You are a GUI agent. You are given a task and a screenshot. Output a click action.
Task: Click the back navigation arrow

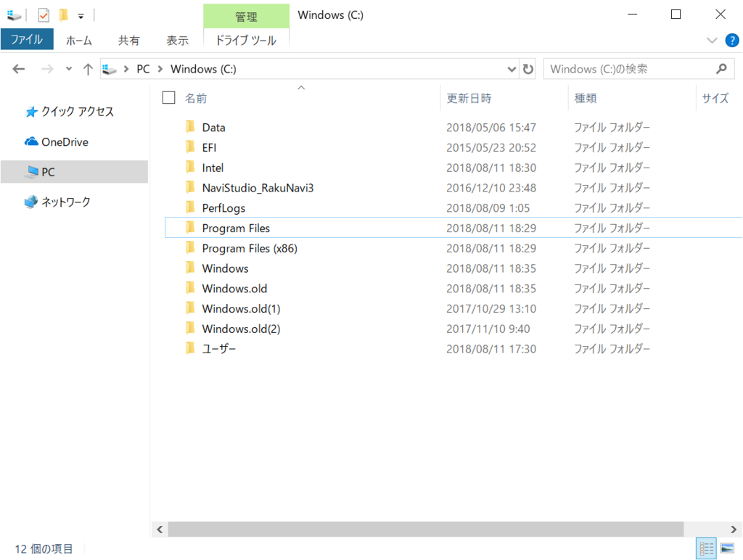point(18,68)
